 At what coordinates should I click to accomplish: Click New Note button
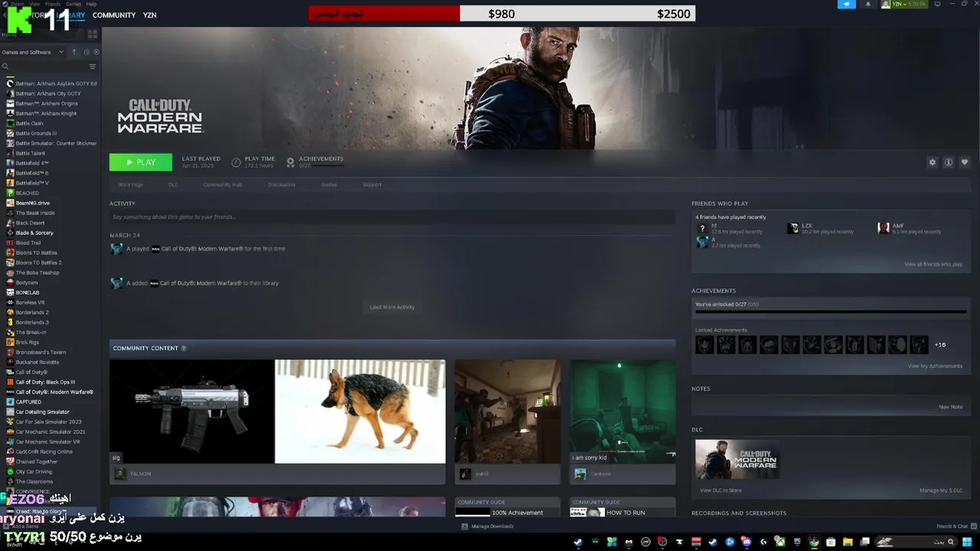(x=951, y=407)
